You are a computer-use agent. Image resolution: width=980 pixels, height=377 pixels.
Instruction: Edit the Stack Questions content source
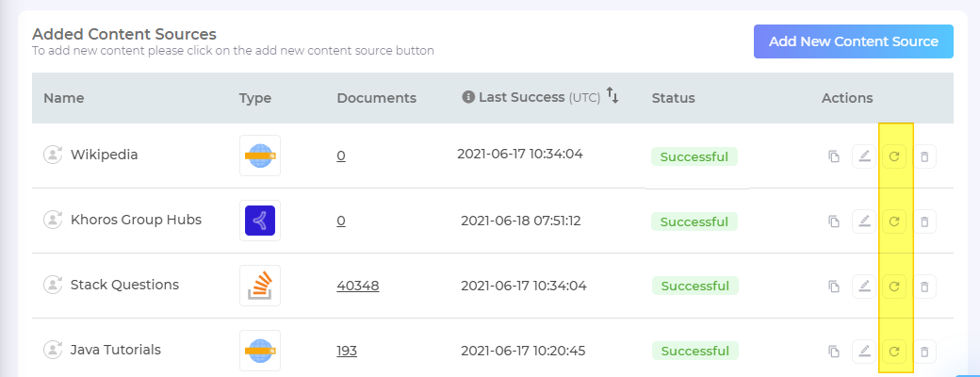pos(863,286)
